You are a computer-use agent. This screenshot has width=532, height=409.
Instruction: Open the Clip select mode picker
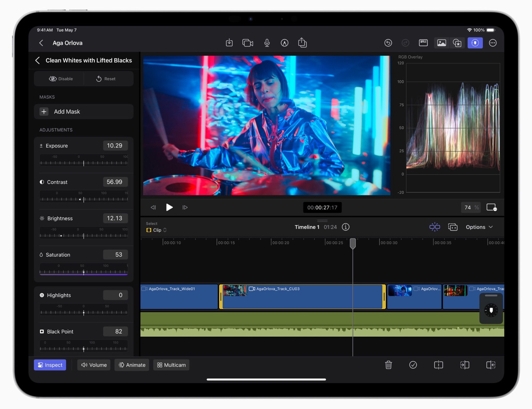tap(156, 230)
